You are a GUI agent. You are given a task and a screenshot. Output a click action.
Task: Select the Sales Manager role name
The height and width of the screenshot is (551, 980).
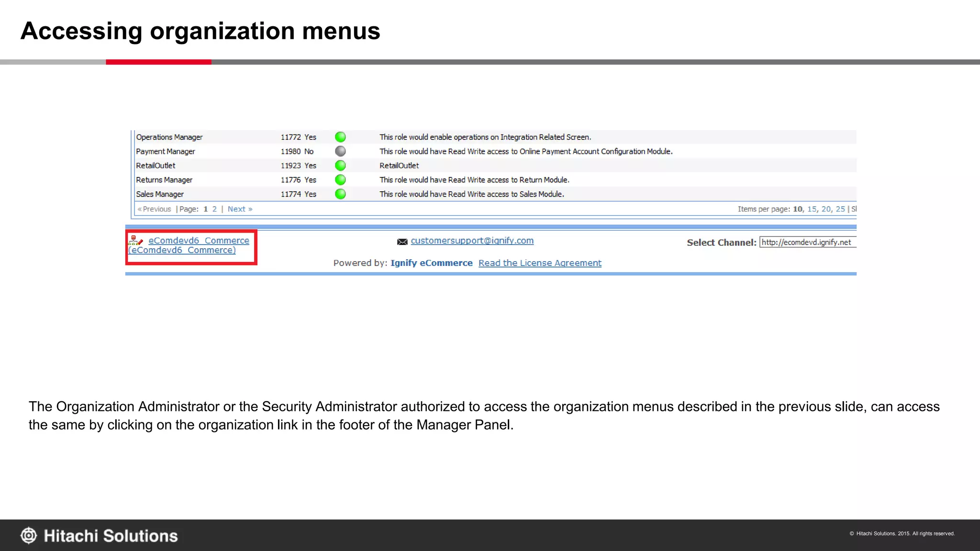[x=160, y=194]
